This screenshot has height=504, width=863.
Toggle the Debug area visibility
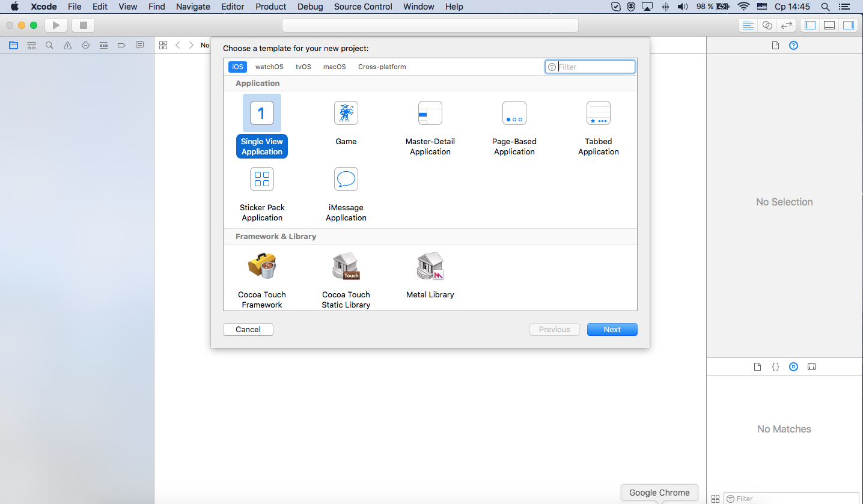[x=829, y=25]
